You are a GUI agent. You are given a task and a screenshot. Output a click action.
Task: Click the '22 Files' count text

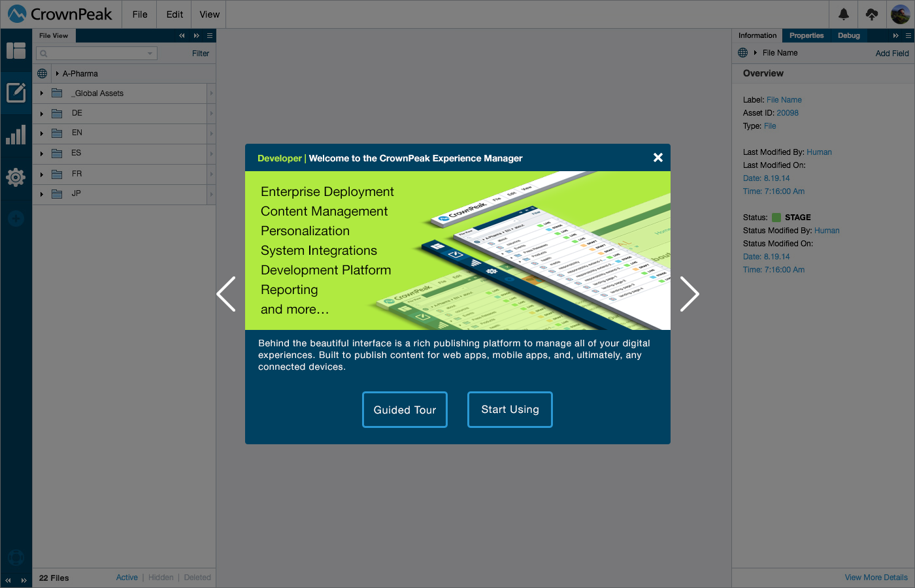coord(54,578)
